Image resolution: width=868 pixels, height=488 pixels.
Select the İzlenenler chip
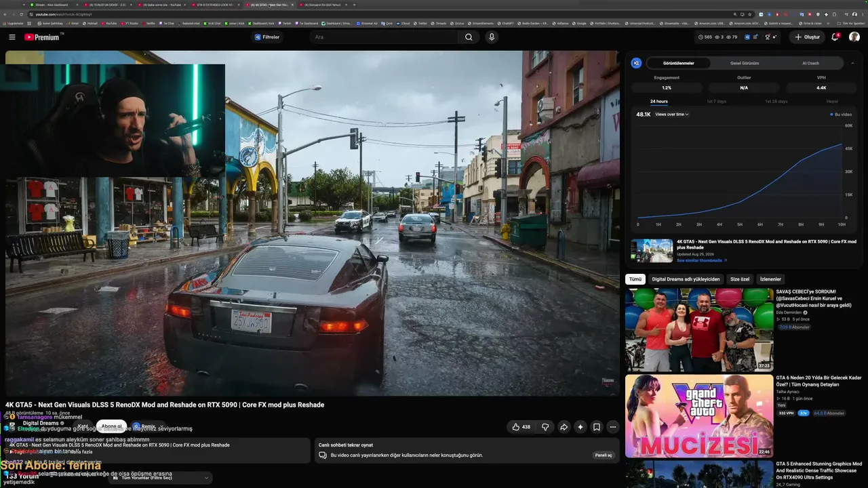point(770,279)
